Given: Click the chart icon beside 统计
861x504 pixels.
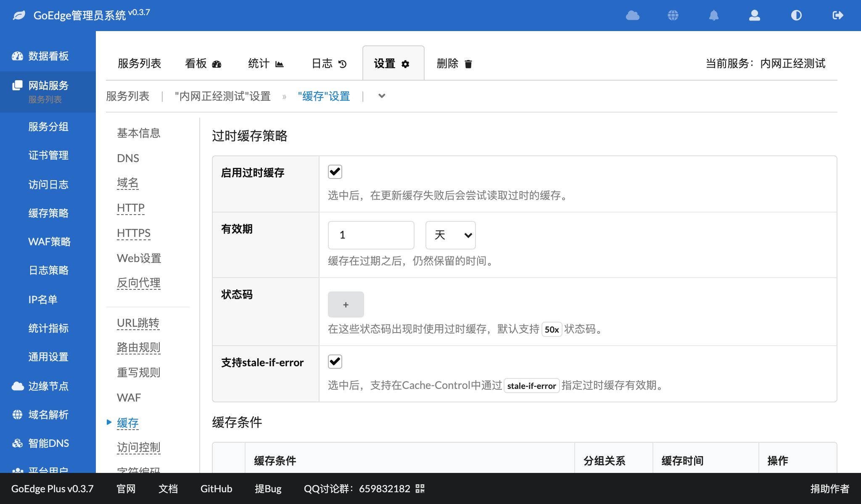Looking at the screenshot, I should point(280,64).
